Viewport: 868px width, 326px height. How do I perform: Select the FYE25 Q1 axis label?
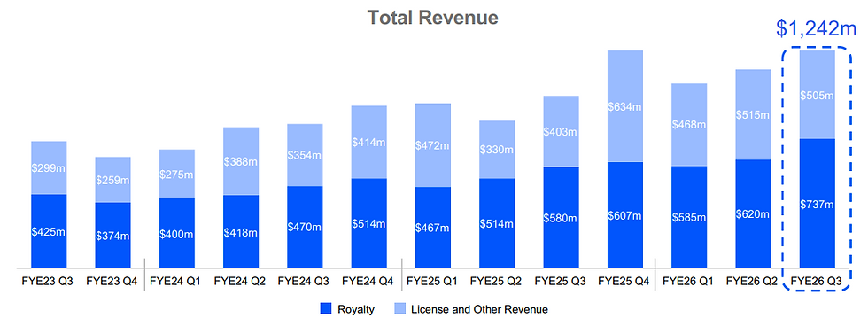click(x=432, y=281)
